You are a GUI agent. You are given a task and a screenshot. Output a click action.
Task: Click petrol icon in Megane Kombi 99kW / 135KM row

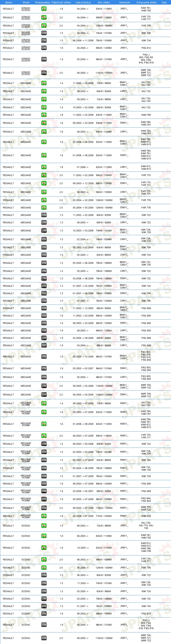(44, 436)
